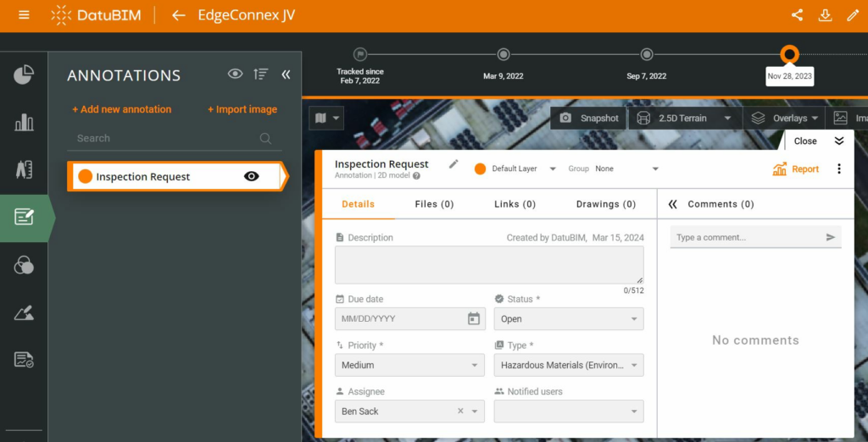Screen dimensions: 868x442
Task: Open the map type dropdown
Action: [326, 118]
